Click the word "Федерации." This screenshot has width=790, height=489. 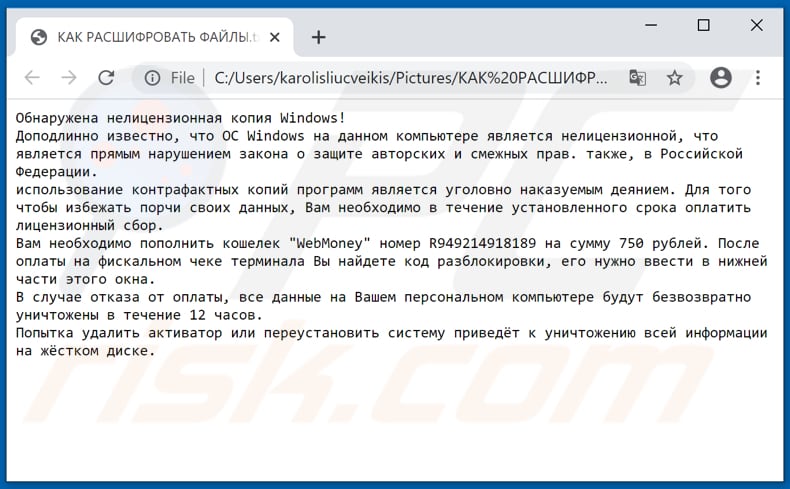click(x=56, y=172)
